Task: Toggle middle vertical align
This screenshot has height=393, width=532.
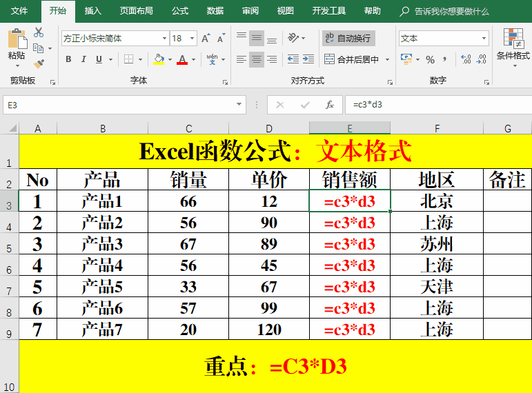Action: [257, 39]
